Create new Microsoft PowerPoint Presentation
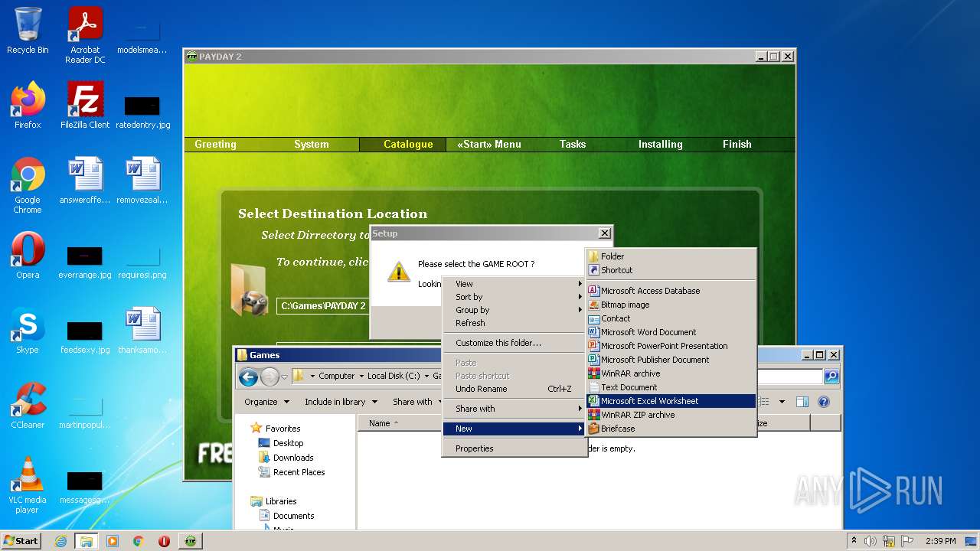Screen dimensions: 980x551 [671, 346]
